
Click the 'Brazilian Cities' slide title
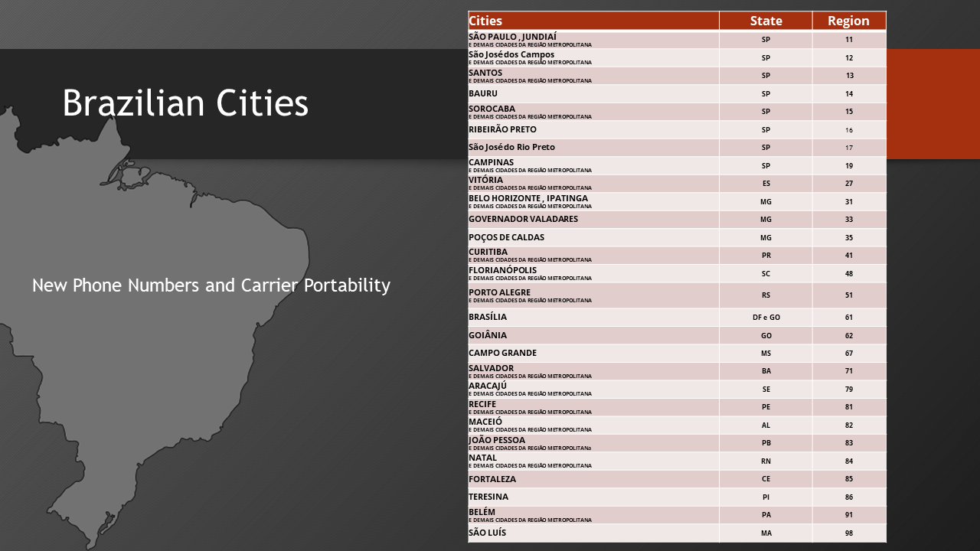[x=185, y=103]
